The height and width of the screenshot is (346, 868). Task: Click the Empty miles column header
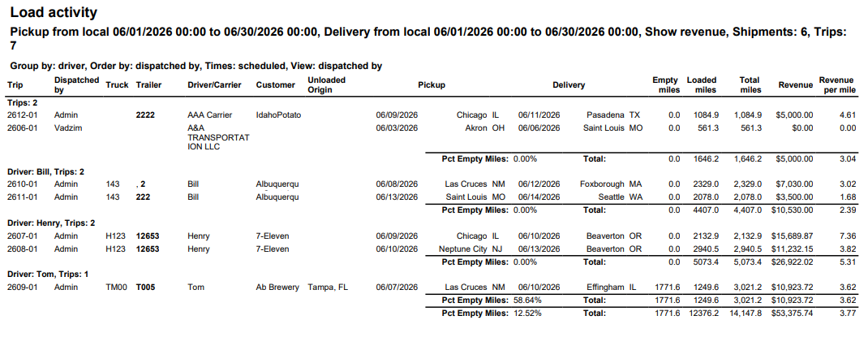pyautogui.click(x=665, y=84)
